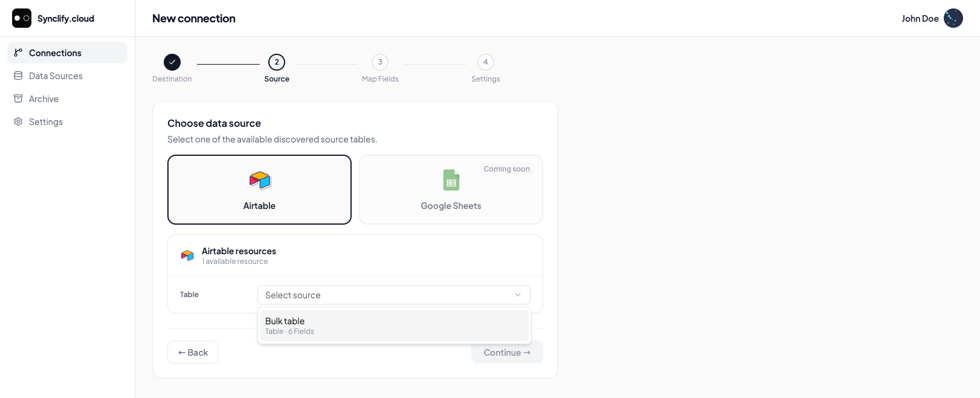Go to completed Destination step checkmark
Screen dimensions: 980x398
pyautogui.click(x=172, y=62)
